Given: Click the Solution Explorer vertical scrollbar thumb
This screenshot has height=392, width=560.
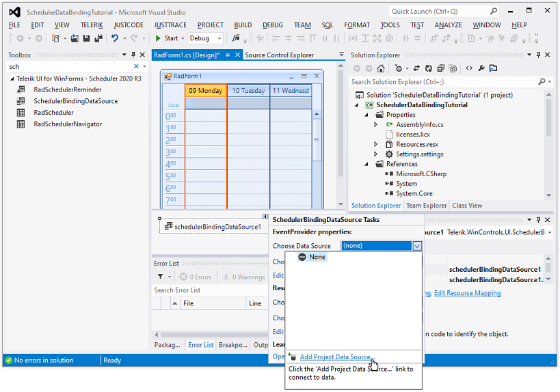Looking at the screenshot, I should 548,117.
